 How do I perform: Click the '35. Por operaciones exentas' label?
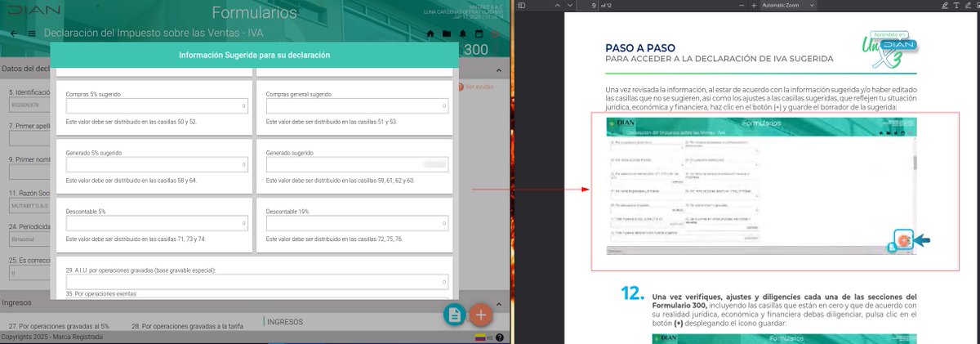(100, 293)
